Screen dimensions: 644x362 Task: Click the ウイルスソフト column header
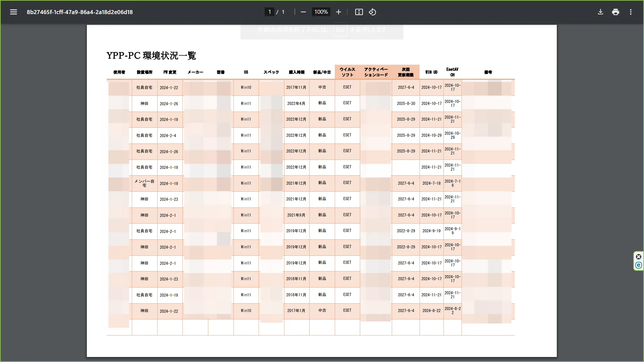pyautogui.click(x=347, y=72)
